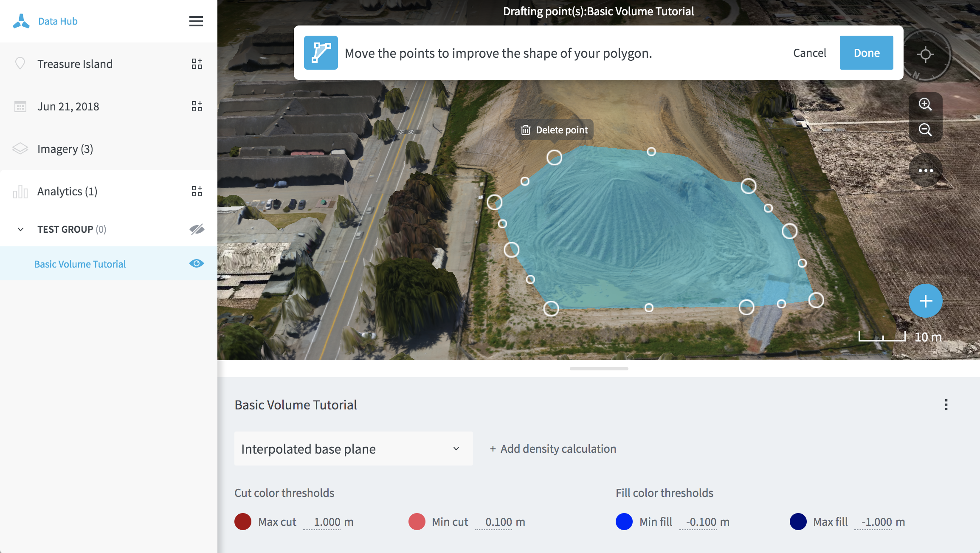This screenshot has height=553, width=980.
Task: Zoom out on the map
Action: 926,130
